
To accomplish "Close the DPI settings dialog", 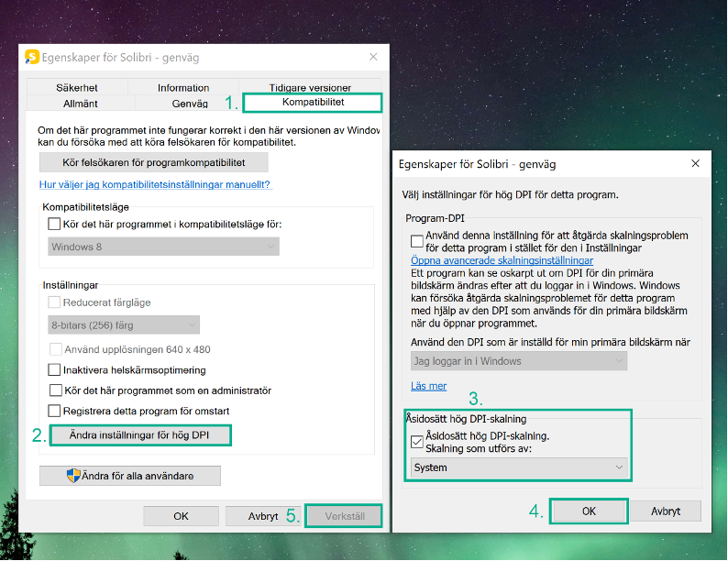I will (x=695, y=163).
